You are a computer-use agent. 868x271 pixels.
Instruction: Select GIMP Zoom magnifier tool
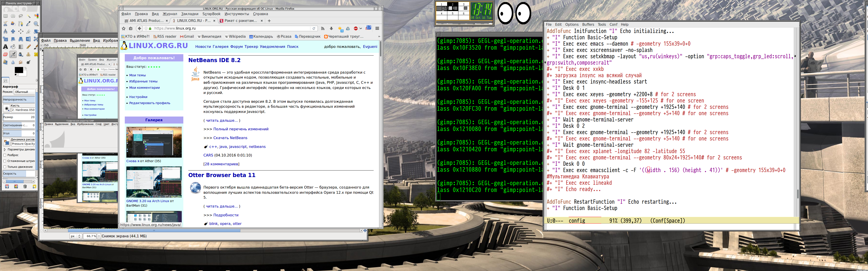pos(36,24)
